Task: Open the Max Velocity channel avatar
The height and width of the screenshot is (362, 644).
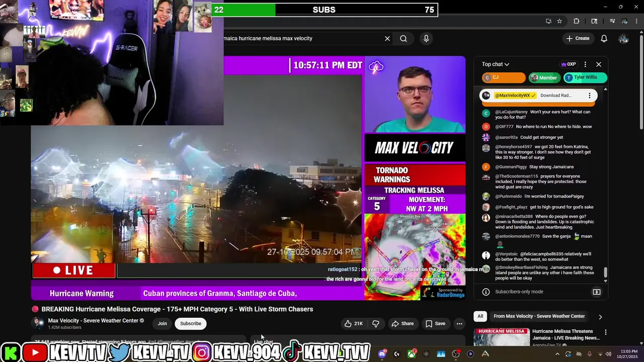Action: 38,324
